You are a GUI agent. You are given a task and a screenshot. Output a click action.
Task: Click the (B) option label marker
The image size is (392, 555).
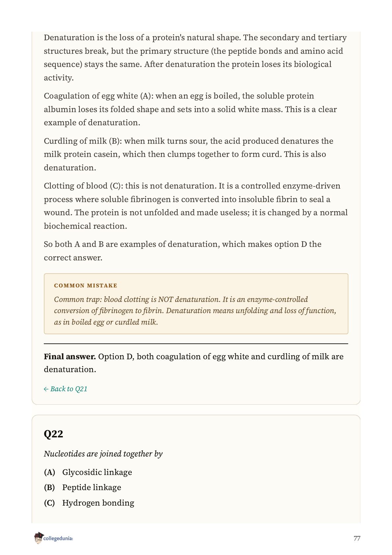pos(49,487)
